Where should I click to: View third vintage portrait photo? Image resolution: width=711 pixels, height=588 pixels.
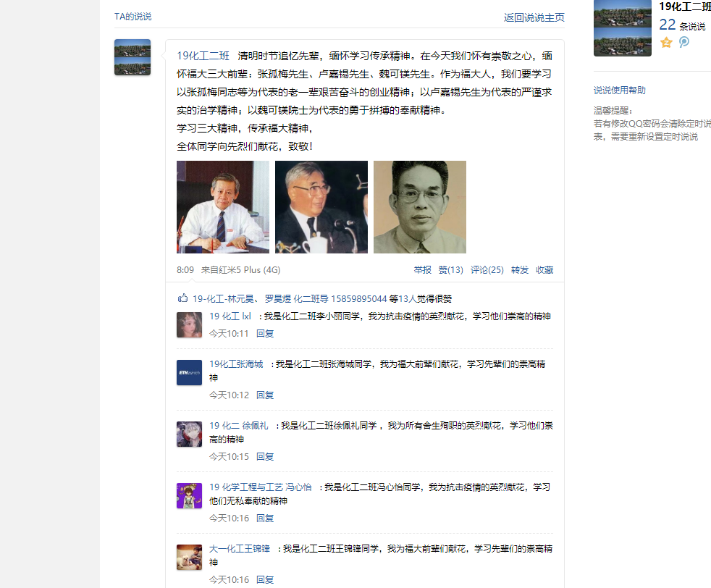pyautogui.click(x=420, y=207)
